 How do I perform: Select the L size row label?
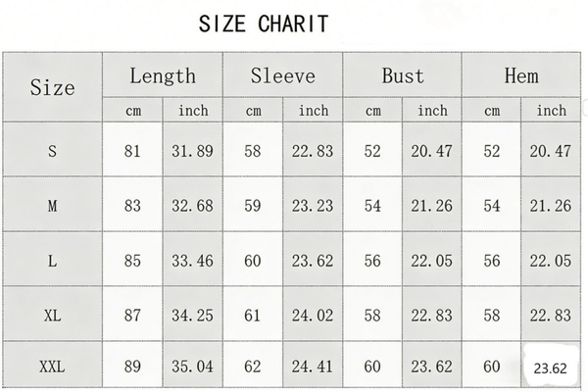52,261
